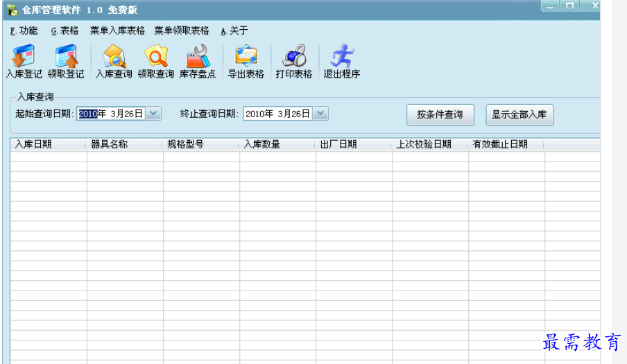The image size is (627, 364).
Task: Open the 菜单领取表格 menu
Action: [182, 31]
